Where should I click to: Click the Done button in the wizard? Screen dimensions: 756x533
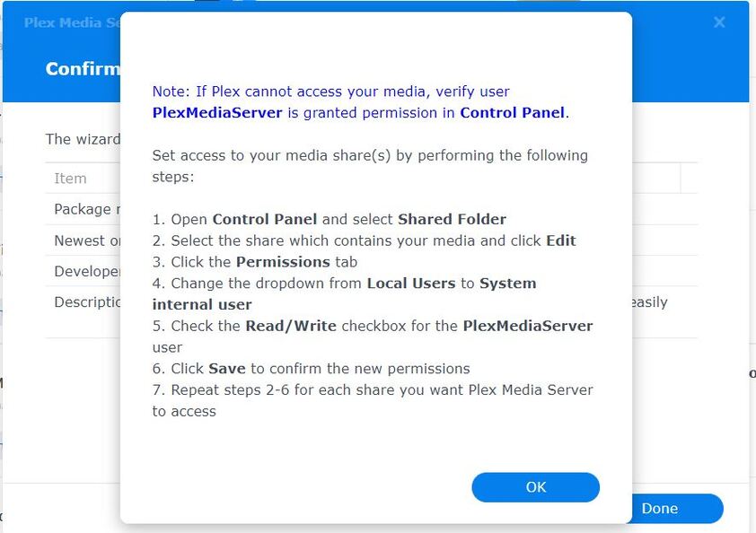click(x=677, y=509)
